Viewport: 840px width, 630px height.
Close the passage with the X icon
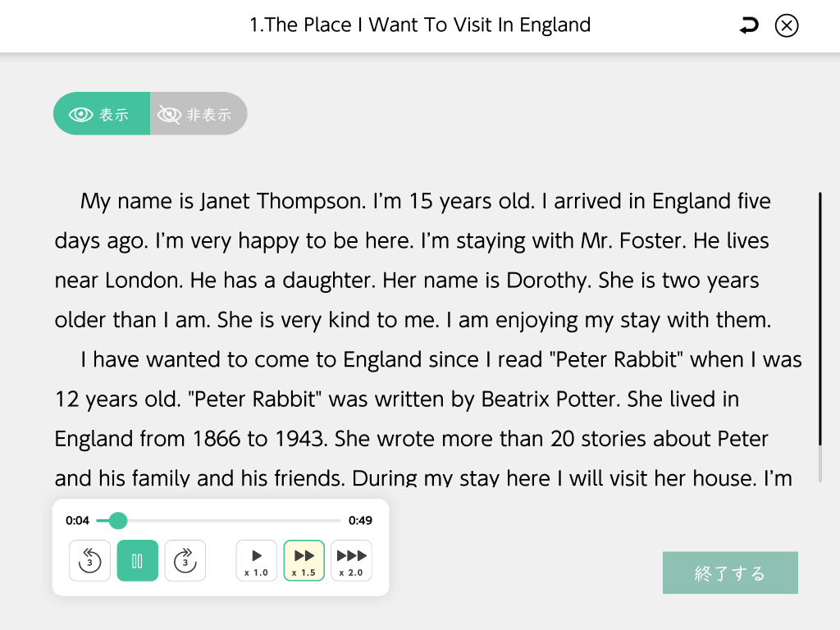[786, 26]
